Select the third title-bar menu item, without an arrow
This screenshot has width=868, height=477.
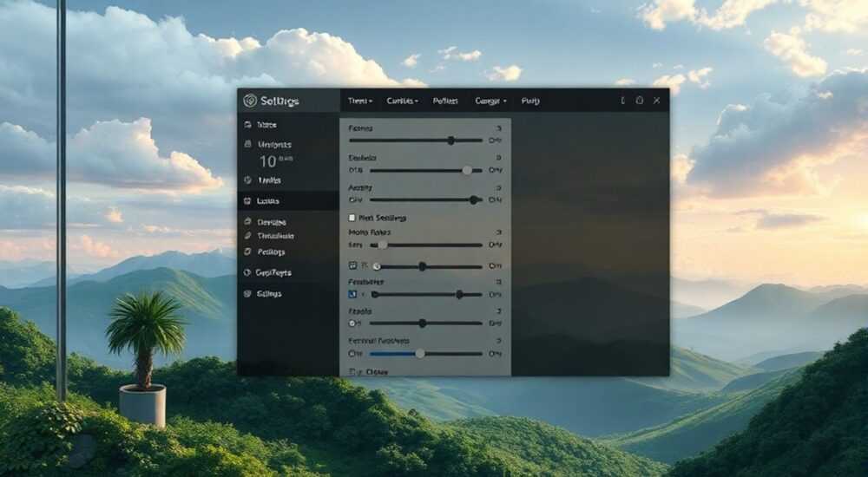tap(445, 101)
